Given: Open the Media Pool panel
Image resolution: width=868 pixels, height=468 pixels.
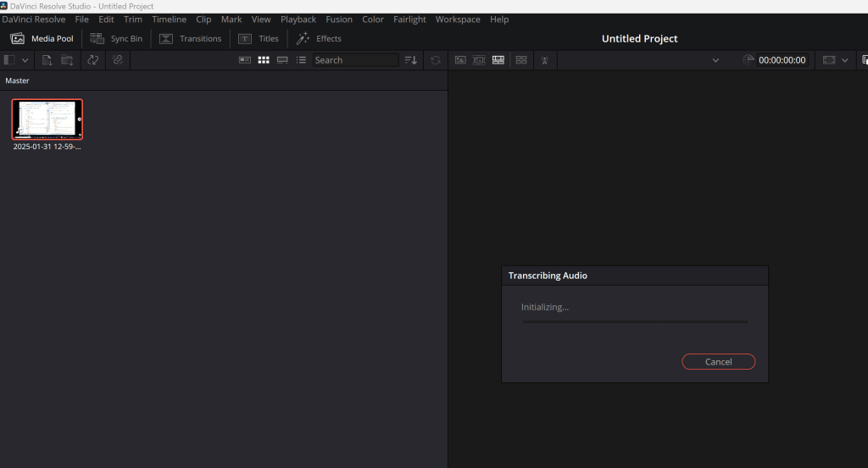Looking at the screenshot, I should [x=42, y=38].
